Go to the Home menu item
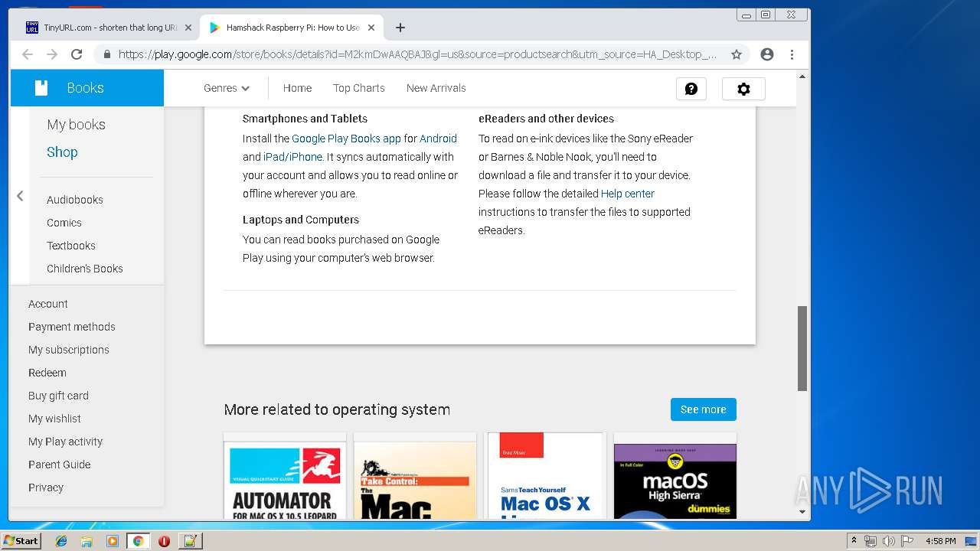The height and width of the screenshot is (551, 980). 297,88
